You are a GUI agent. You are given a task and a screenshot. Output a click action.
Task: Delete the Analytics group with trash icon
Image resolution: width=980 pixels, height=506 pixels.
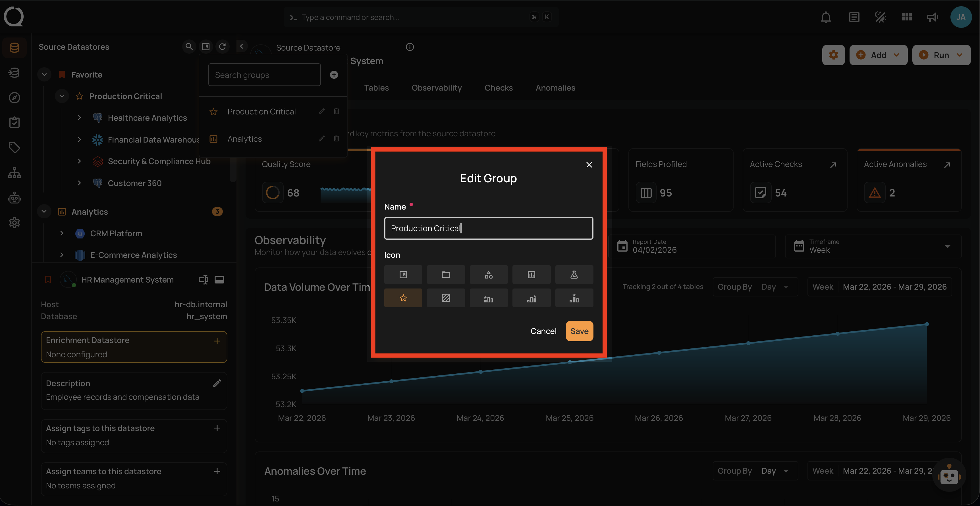point(336,139)
